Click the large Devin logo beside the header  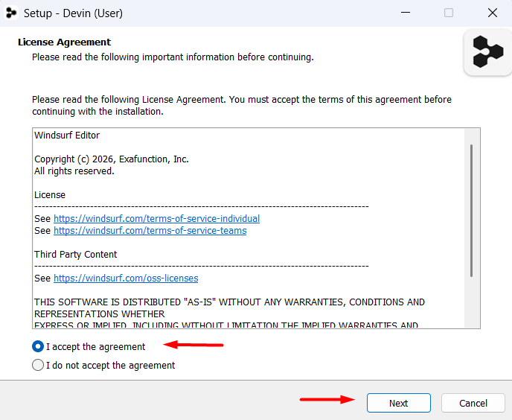pyautogui.click(x=487, y=52)
